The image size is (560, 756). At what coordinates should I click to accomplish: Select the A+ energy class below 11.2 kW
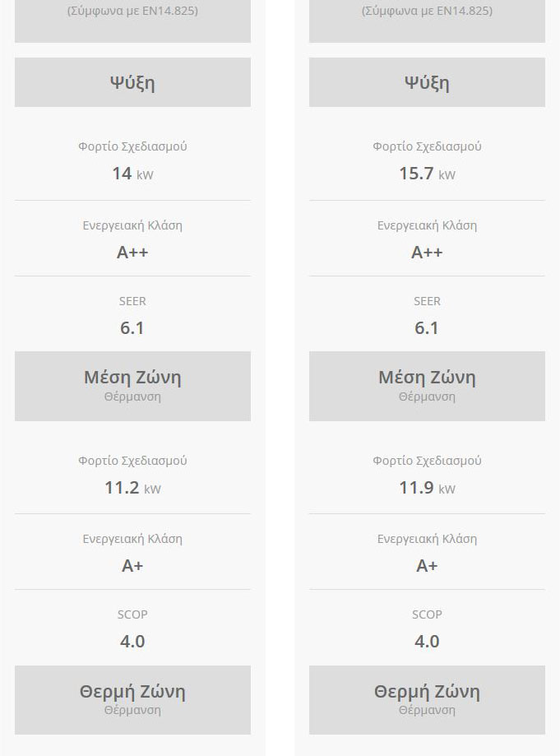pyautogui.click(x=132, y=566)
